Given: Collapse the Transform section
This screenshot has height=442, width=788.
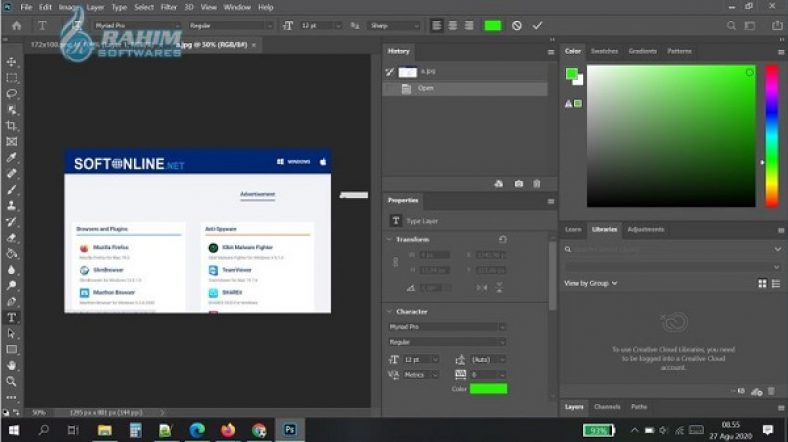Looking at the screenshot, I should point(389,240).
